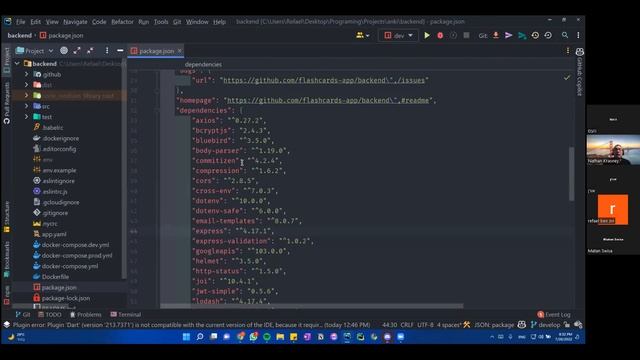Viewport: 640px width, 360px height.
Task: Close the package.json tab
Action: click(x=180, y=51)
